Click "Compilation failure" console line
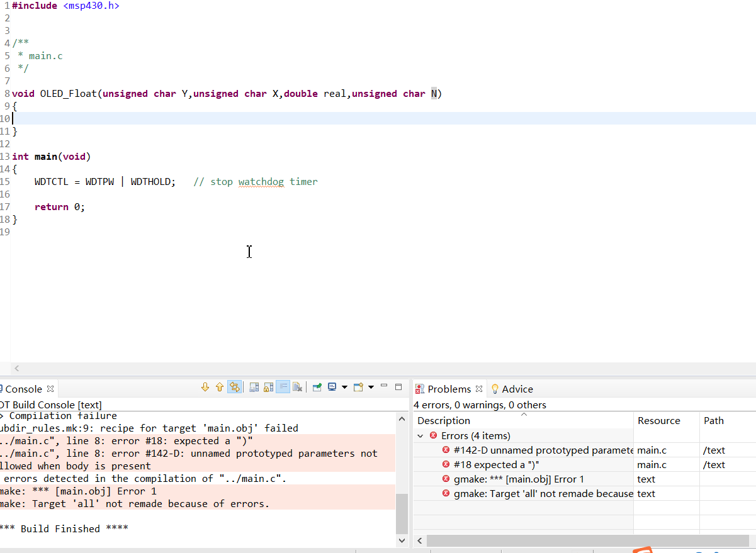The image size is (756, 553). [59, 416]
